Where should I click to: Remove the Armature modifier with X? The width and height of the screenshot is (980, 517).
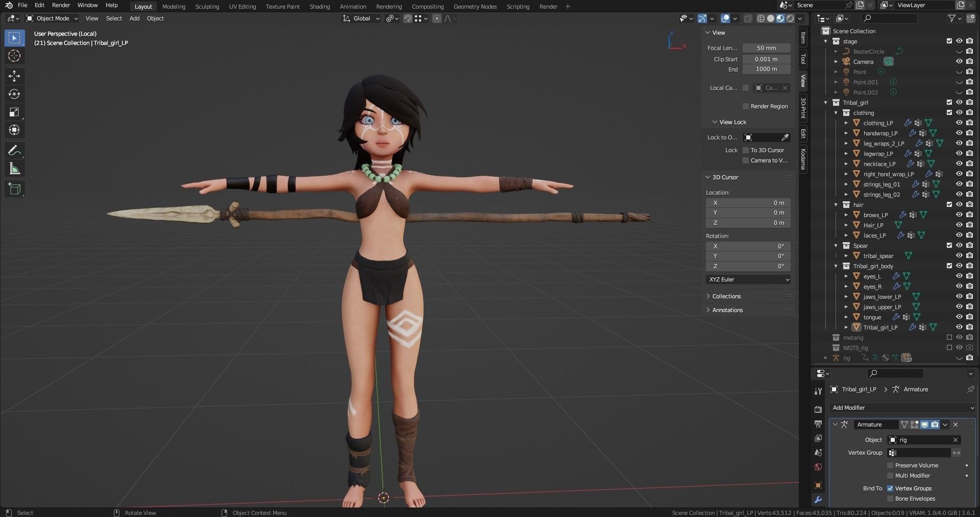click(955, 425)
